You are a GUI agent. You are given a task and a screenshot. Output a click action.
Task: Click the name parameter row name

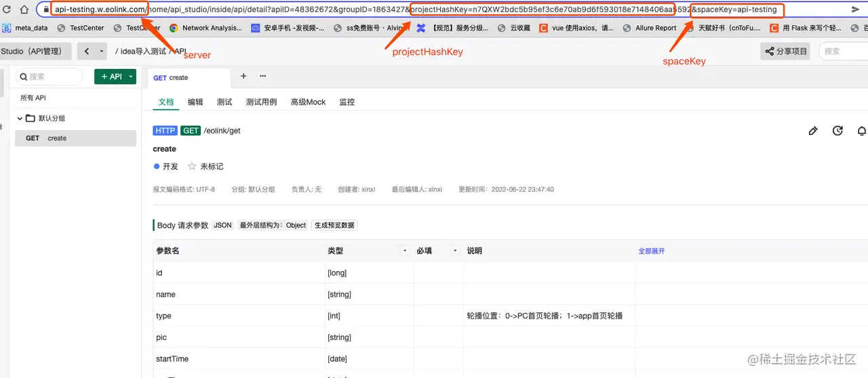pyautogui.click(x=165, y=294)
